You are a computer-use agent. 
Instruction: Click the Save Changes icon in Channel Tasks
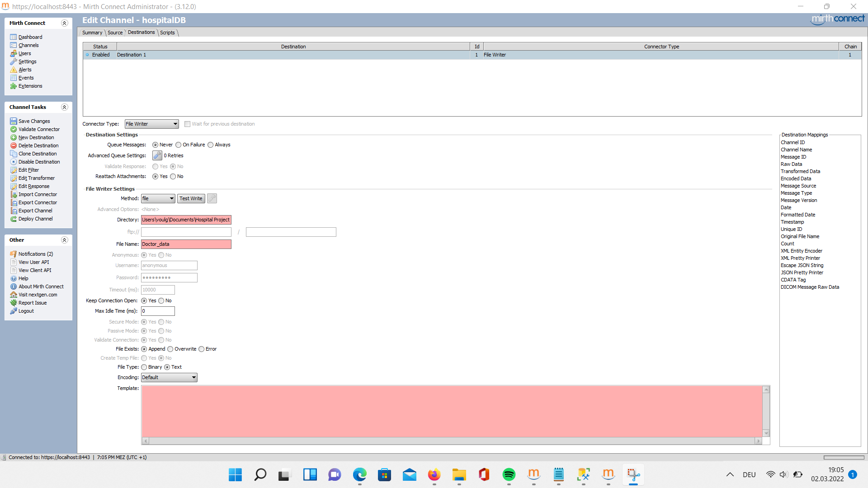click(14, 121)
